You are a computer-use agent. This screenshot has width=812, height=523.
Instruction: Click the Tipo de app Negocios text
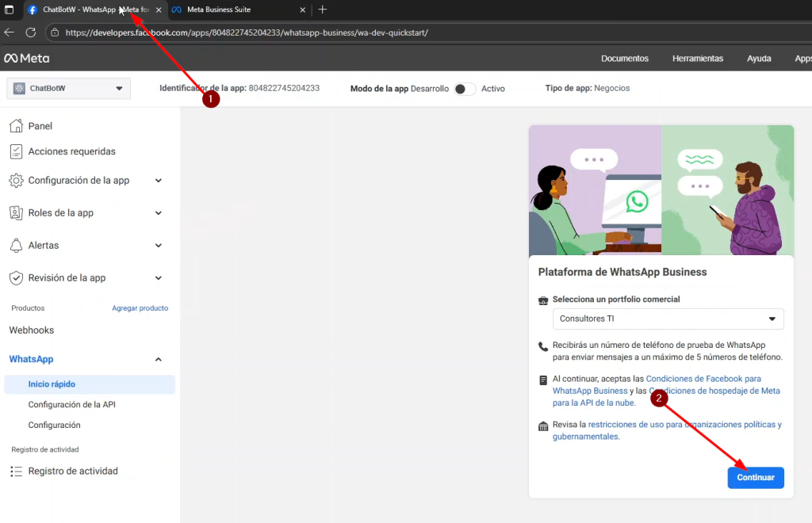click(588, 89)
